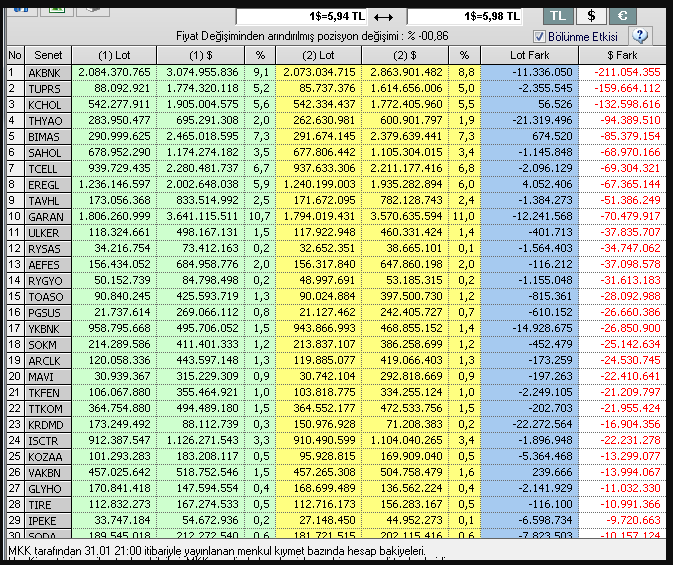
Task: Select the ARCLK stock row label
Action: point(48,361)
